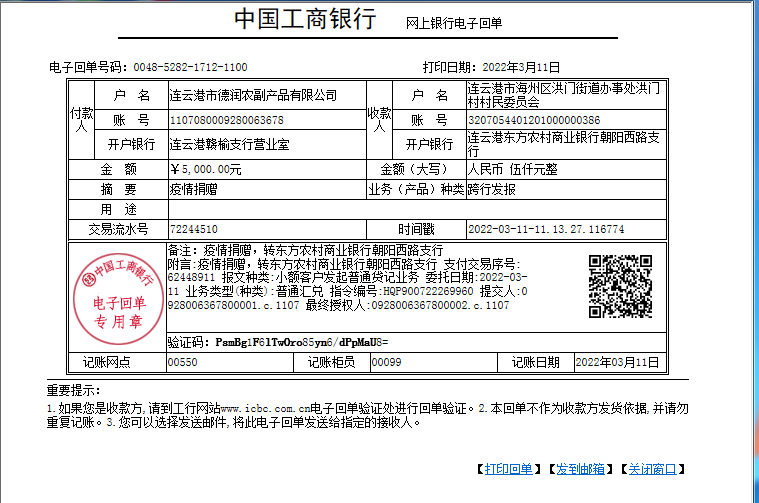Click the payer account number 1107080009280063678
The width and height of the screenshot is (759, 503).
(227, 120)
